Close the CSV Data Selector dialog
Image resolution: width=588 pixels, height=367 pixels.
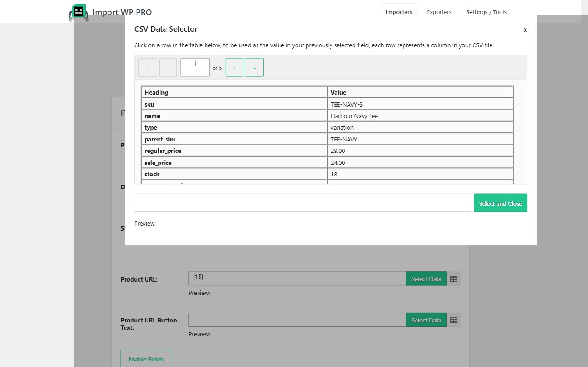coord(525,30)
